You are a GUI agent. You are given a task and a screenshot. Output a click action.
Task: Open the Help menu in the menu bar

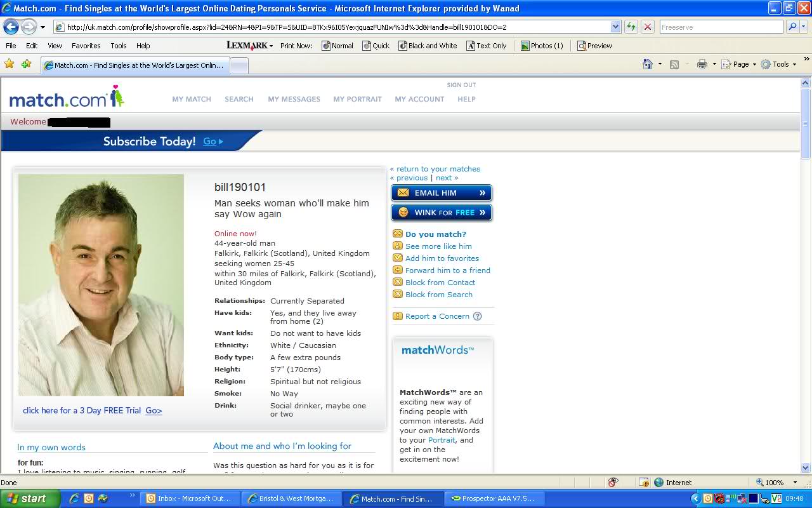143,46
